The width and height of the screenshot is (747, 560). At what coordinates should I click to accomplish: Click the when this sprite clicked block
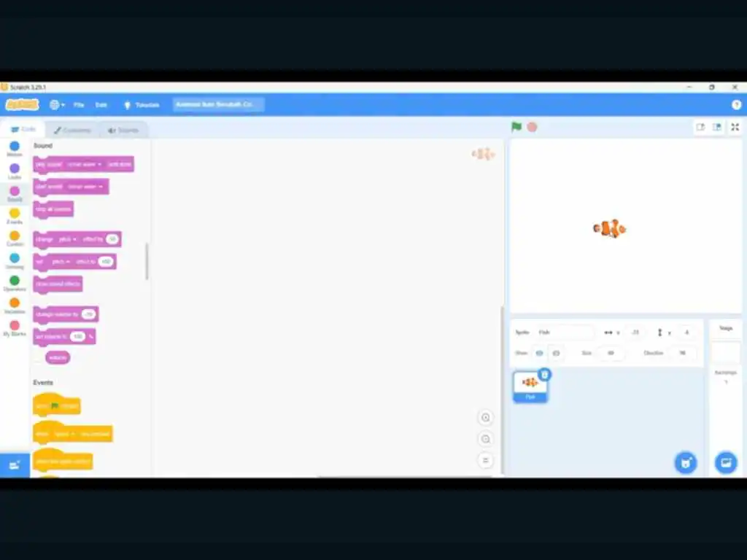coord(63,461)
